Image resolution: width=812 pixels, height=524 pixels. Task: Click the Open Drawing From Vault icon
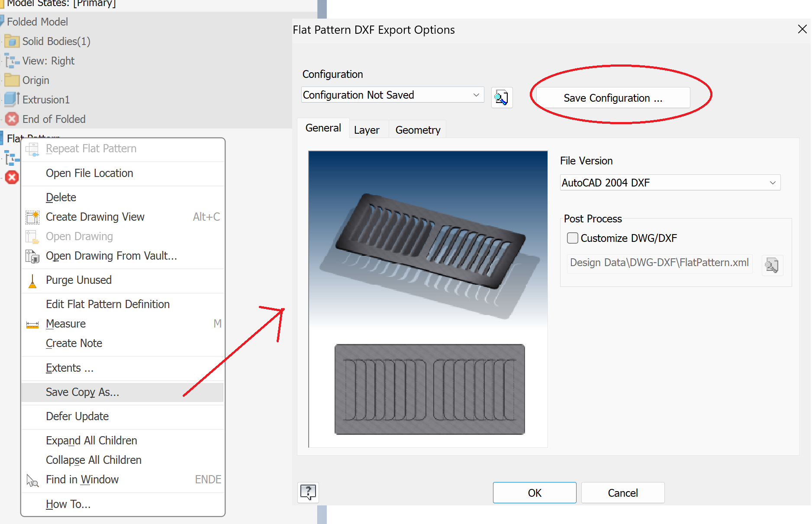32,256
